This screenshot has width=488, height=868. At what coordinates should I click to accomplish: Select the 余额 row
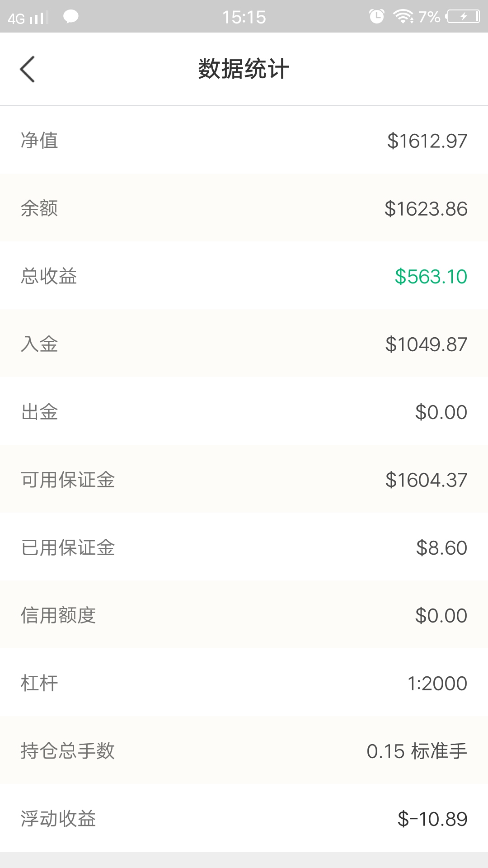pyautogui.click(x=244, y=208)
